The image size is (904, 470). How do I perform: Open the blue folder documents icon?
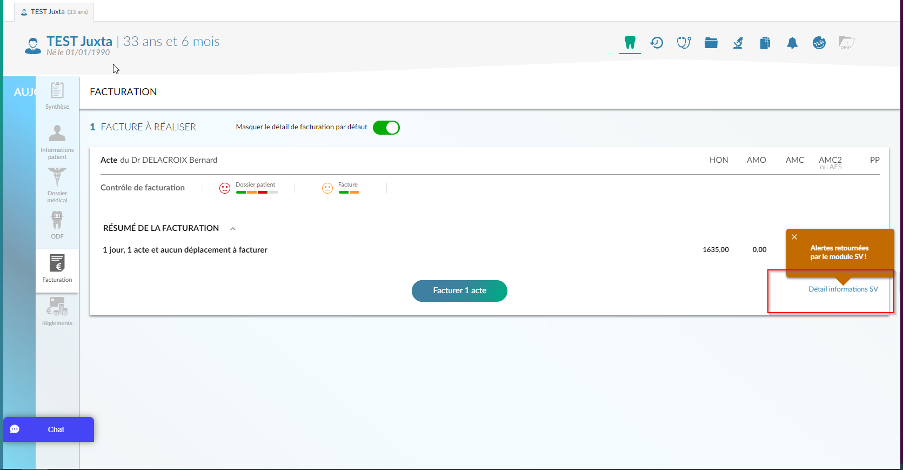pyautogui.click(x=711, y=43)
